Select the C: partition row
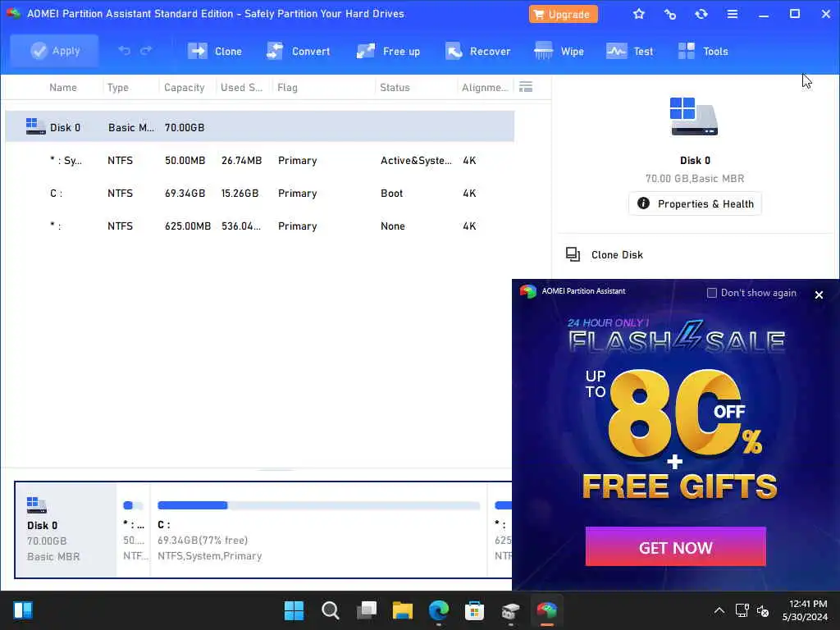840x630 pixels. coord(260,193)
